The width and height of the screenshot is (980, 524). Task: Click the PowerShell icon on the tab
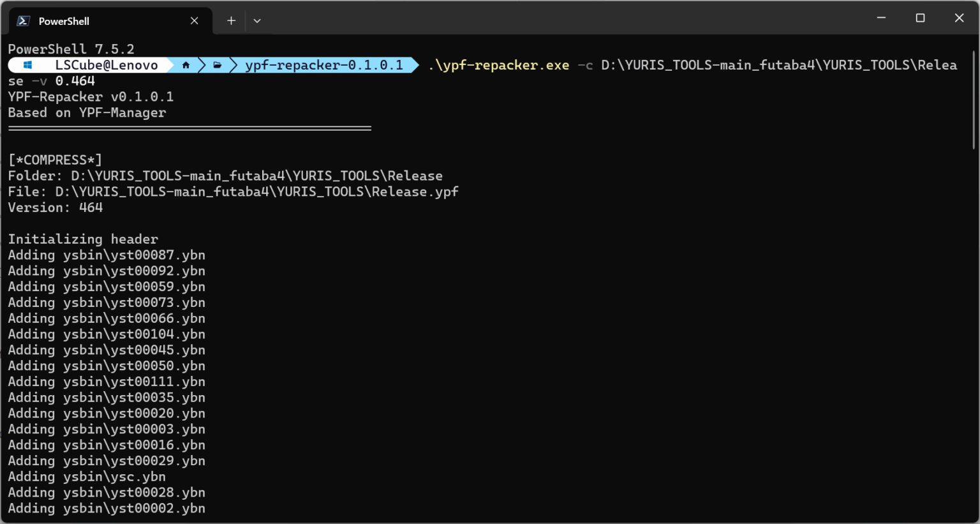(x=23, y=21)
